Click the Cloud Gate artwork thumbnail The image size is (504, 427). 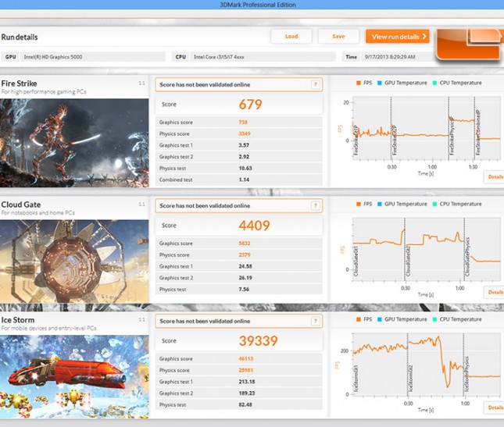(x=74, y=262)
